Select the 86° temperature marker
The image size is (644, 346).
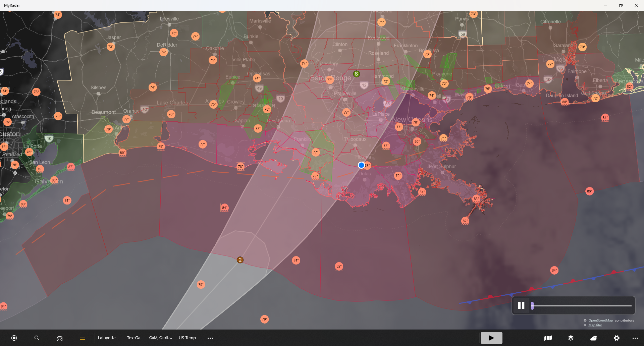[x=589, y=191]
